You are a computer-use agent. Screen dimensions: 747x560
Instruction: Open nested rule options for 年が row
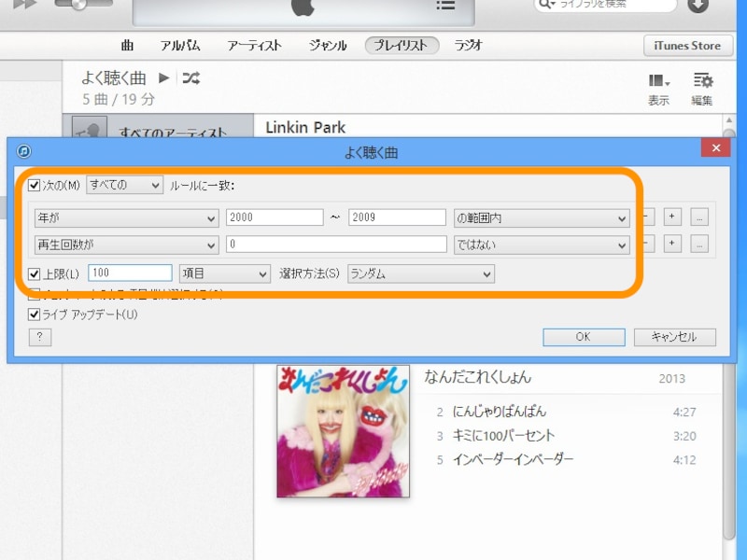point(698,217)
